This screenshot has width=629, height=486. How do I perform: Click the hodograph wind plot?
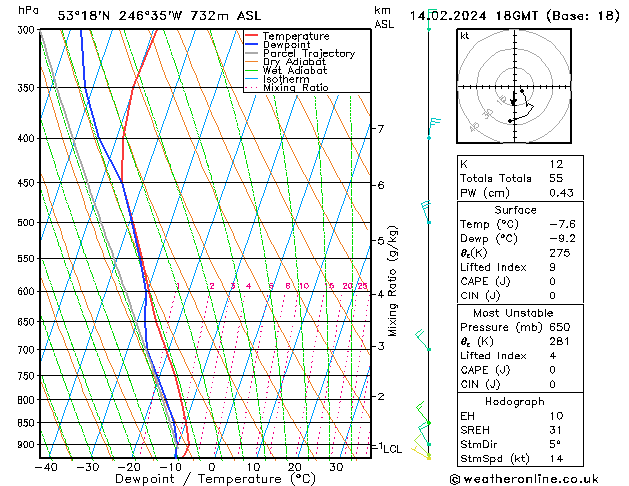(x=514, y=86)
